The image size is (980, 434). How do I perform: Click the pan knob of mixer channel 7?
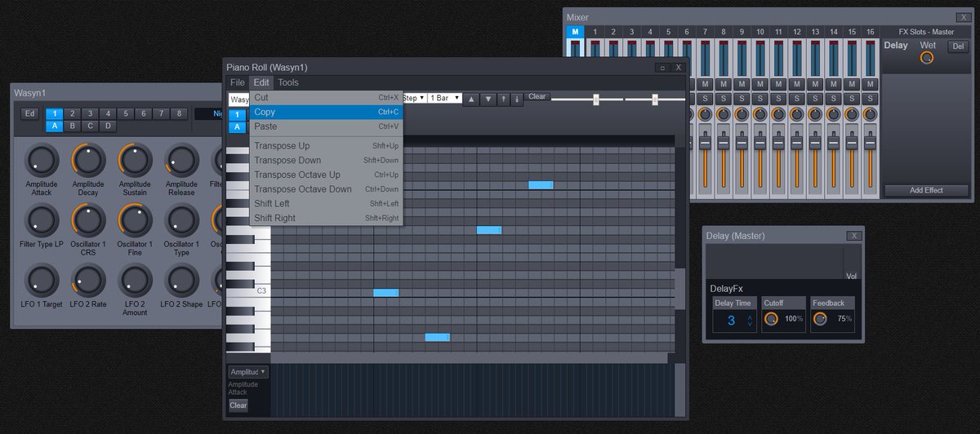click(705, 115)
